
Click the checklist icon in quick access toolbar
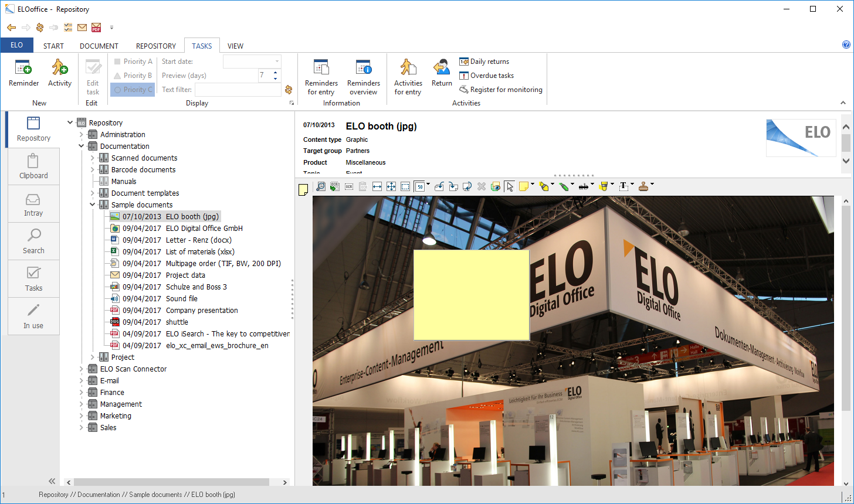click(x=68, y=28)
